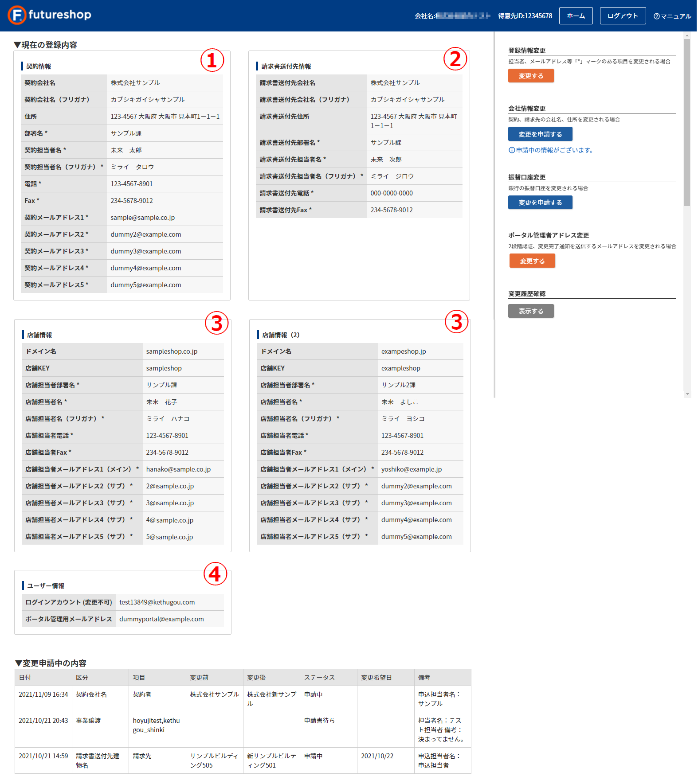Click the 申請中の情報がございます info link

551,150
